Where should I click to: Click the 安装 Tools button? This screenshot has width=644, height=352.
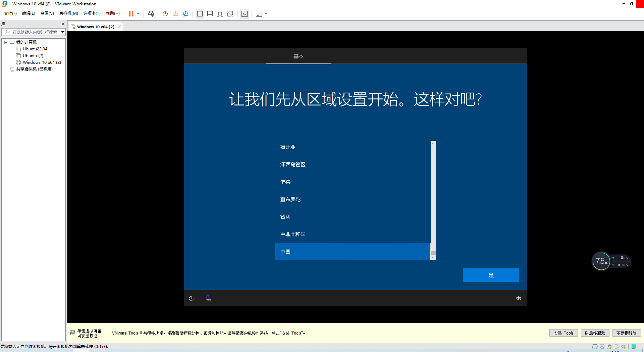[563, 333]
